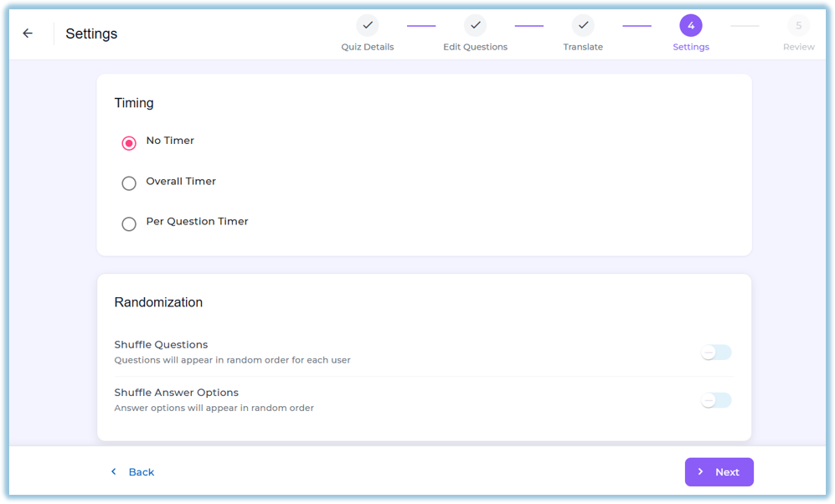This screenshot has height=504, width=835.
Task: Click the Quiz Details checkmark step icon
Action: 368,25
